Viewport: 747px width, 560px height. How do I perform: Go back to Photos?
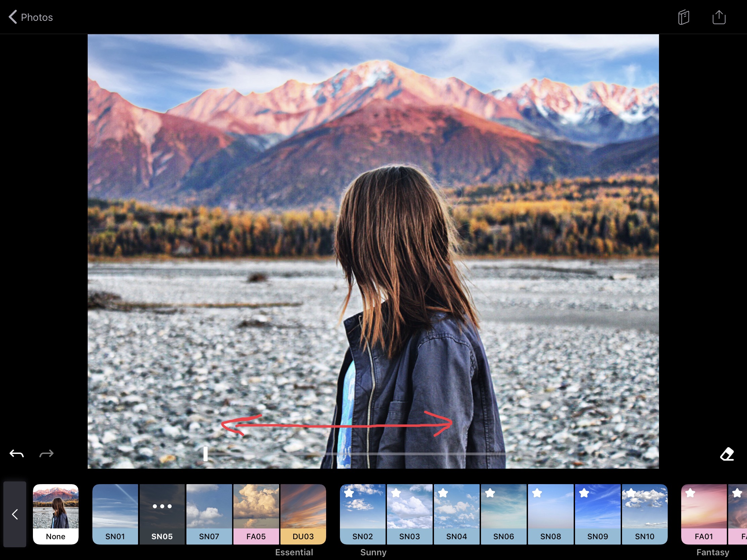(x=31, y=17)
